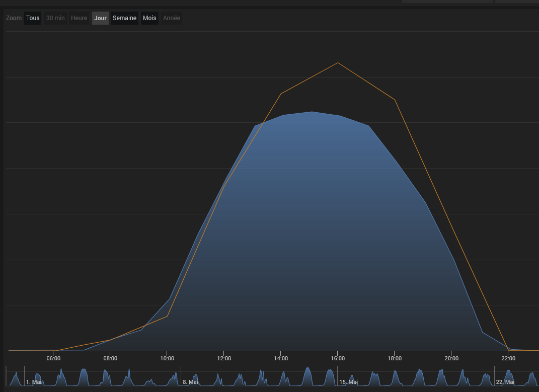Select the Tous zoom range
539x392 pixels.
coord(33,18)
